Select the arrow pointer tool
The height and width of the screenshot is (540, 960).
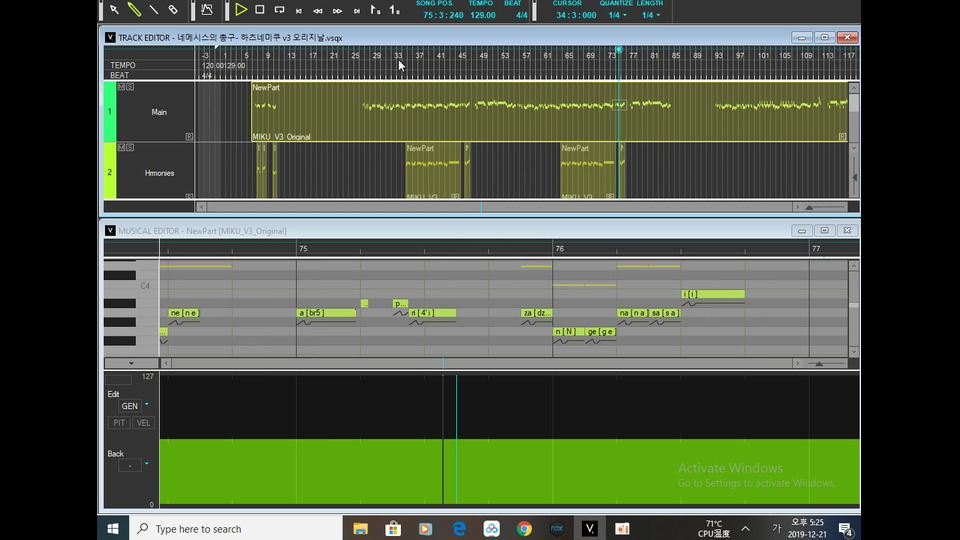114,10
